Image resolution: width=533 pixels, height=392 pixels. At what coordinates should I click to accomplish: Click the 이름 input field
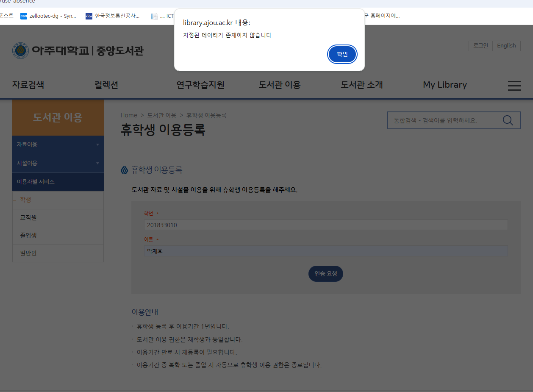coord(325,251)
